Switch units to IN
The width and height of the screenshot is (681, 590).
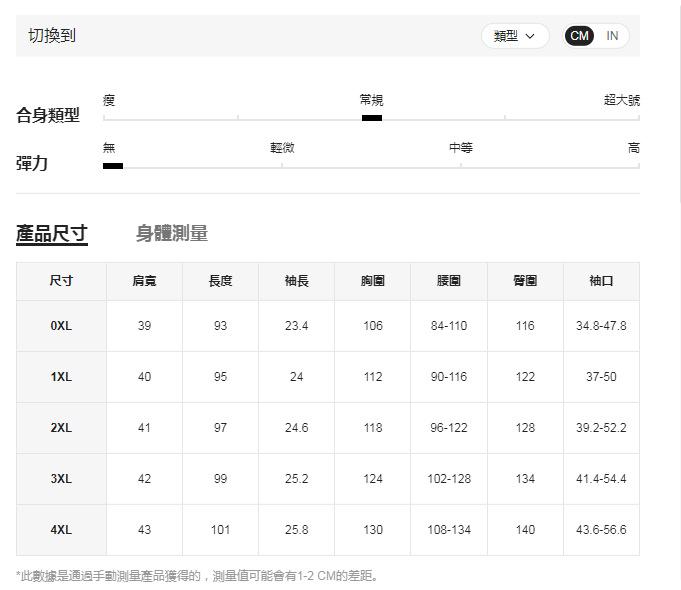pyautogui.click(x=612, y=36)
